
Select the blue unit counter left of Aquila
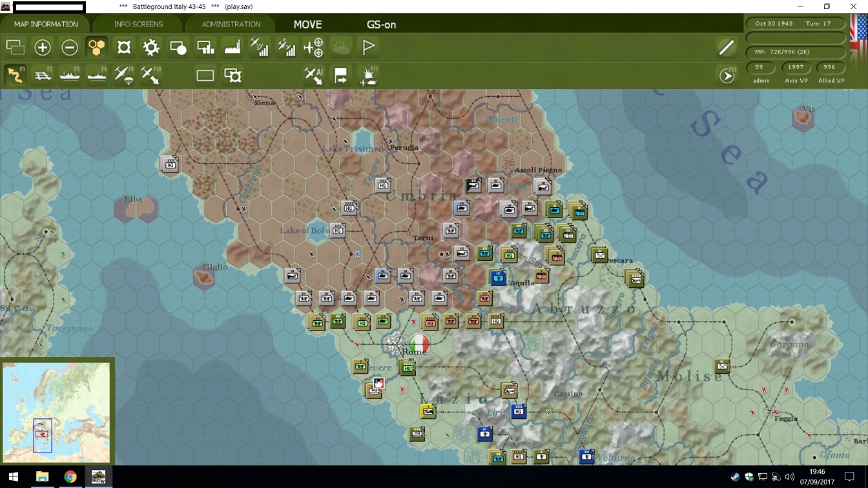click(x=497, y=278)
